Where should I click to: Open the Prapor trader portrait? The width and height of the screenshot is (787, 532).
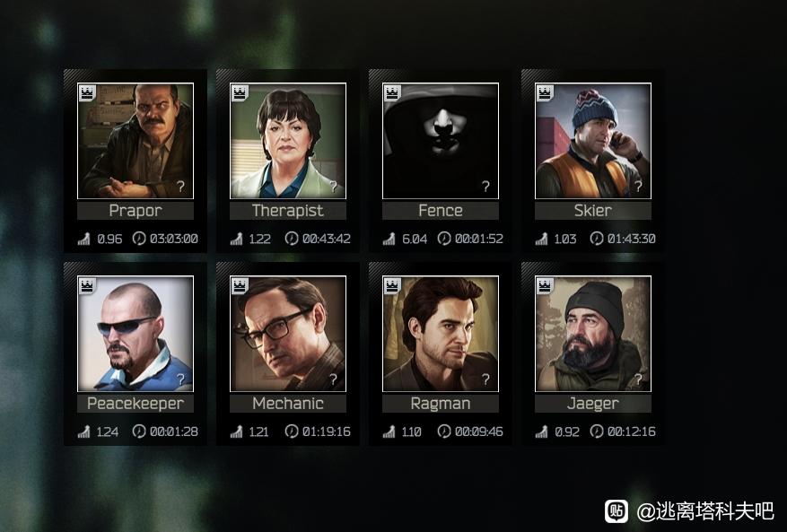coord(136,141)
